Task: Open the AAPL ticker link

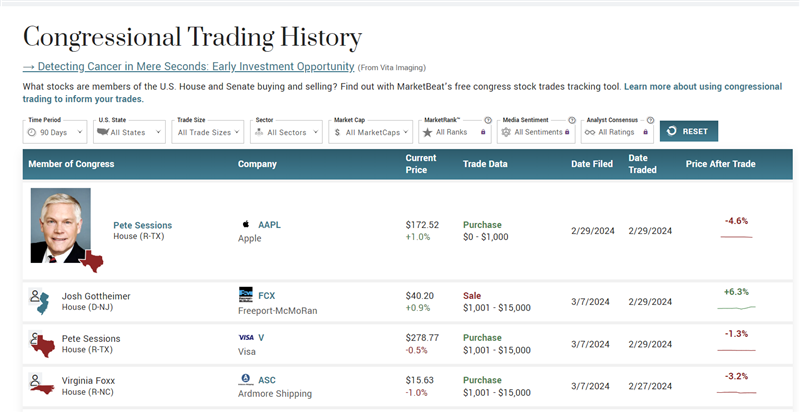Action: click(x=269, y=225)
